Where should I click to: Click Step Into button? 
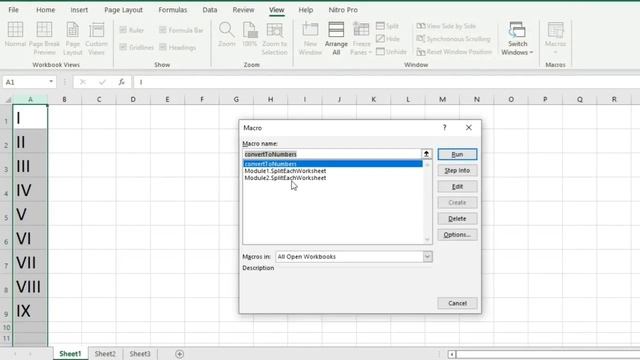click(457, 170)
